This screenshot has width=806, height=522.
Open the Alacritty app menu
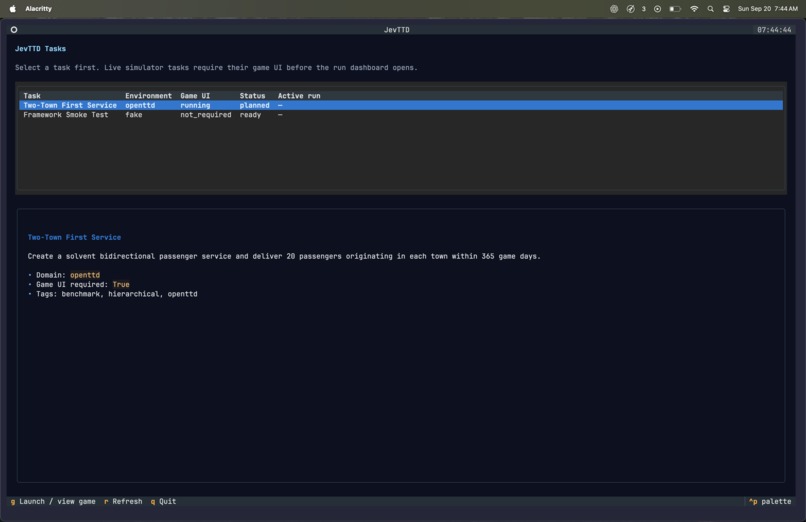pos(39,9)
